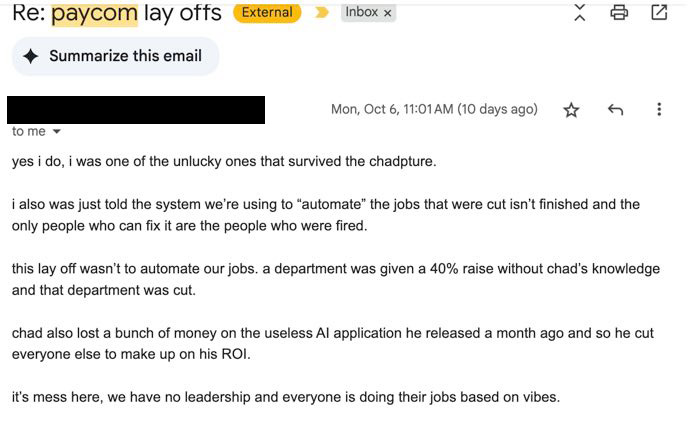Viewport: 691px width, 446px height.
Task: Click the redacted sender name
Action: (136, 110)
